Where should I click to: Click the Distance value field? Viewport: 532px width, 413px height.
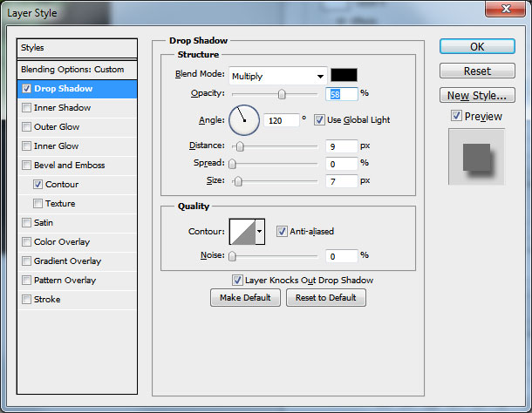[x=341, y=146]
